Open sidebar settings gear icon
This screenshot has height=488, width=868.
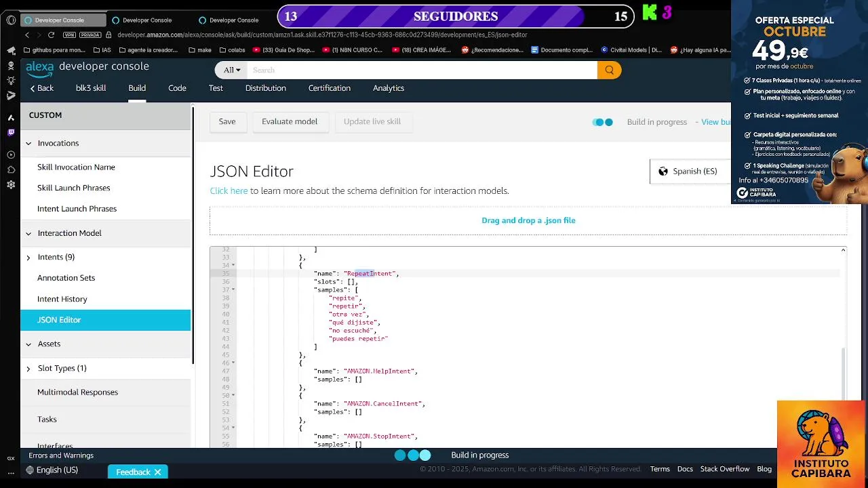11,184
